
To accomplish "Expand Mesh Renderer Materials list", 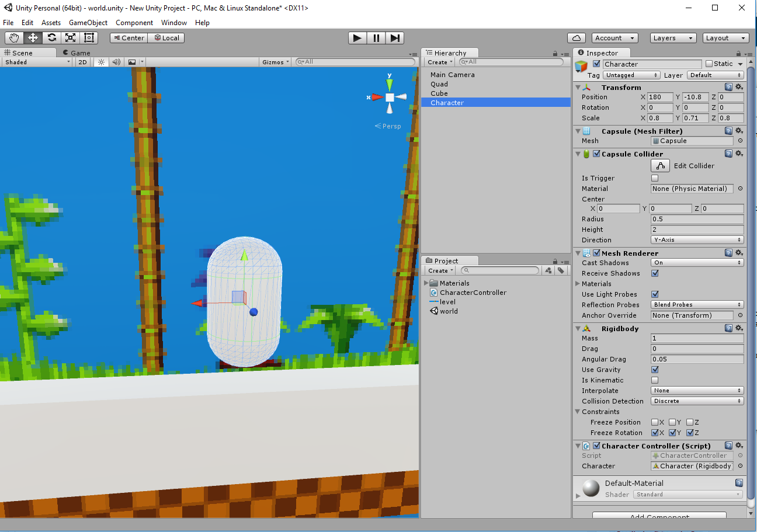I will click(x=578, y=284).
